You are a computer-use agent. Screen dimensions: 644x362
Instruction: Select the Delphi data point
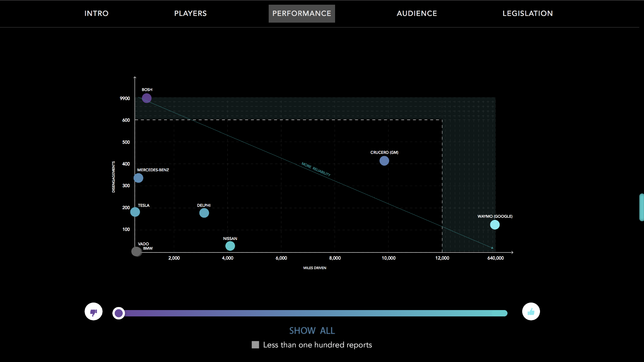coord(204,213)
